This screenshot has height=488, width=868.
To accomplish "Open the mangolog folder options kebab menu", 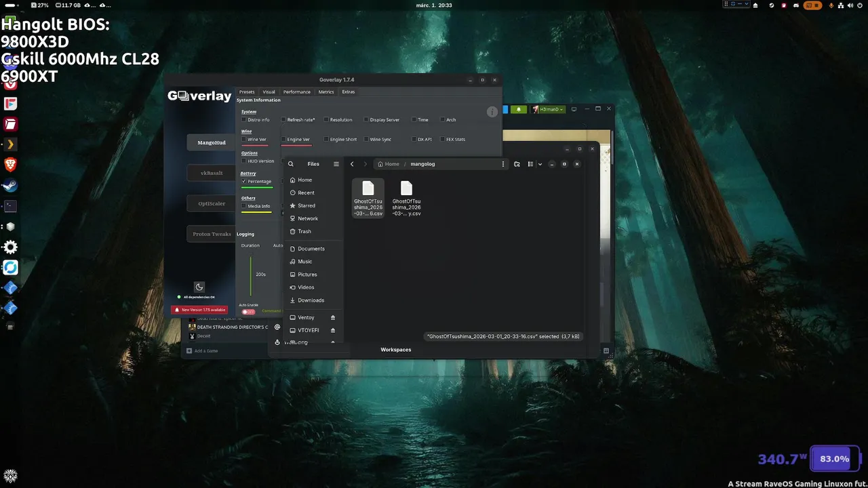I will [x=502, y=164].
